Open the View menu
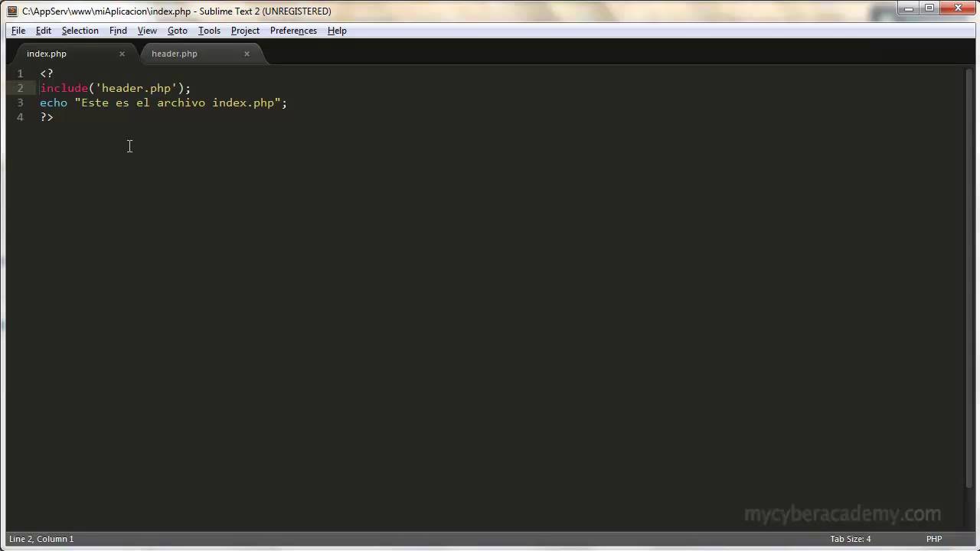 pyautogui.click(x=147, y=31)
